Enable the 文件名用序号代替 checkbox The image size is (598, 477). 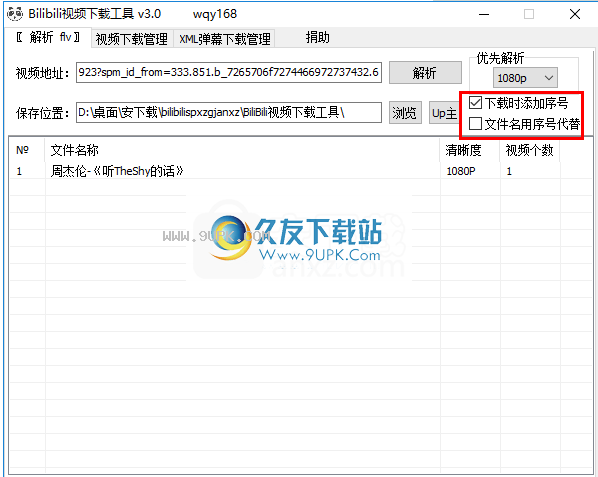(x=475, y=124)
